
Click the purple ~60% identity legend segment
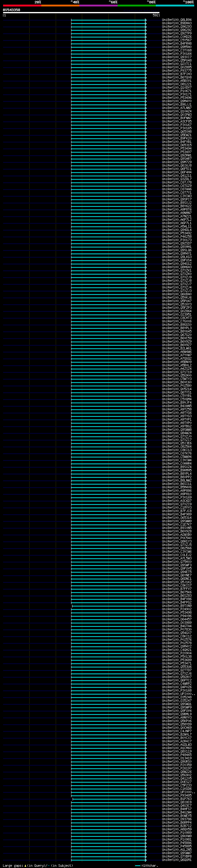coord(99,6)
